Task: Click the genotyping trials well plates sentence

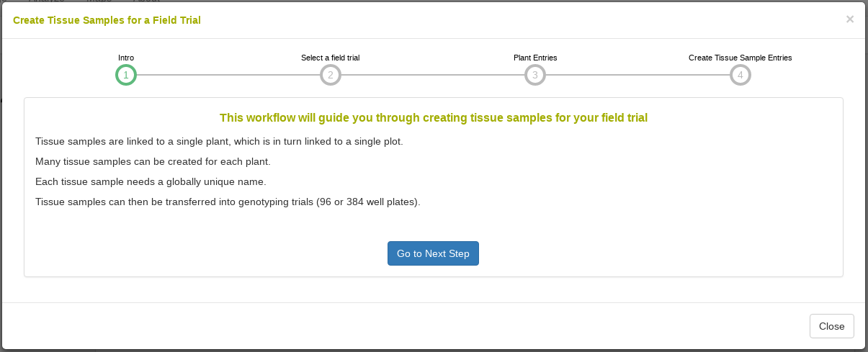Action: tap(228, 202)
